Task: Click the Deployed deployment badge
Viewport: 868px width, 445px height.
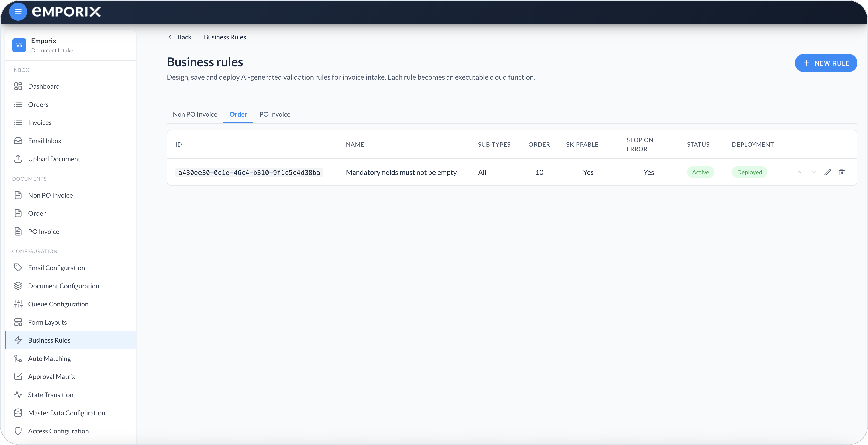Action: pyautogui.click(x=749, y=172)
